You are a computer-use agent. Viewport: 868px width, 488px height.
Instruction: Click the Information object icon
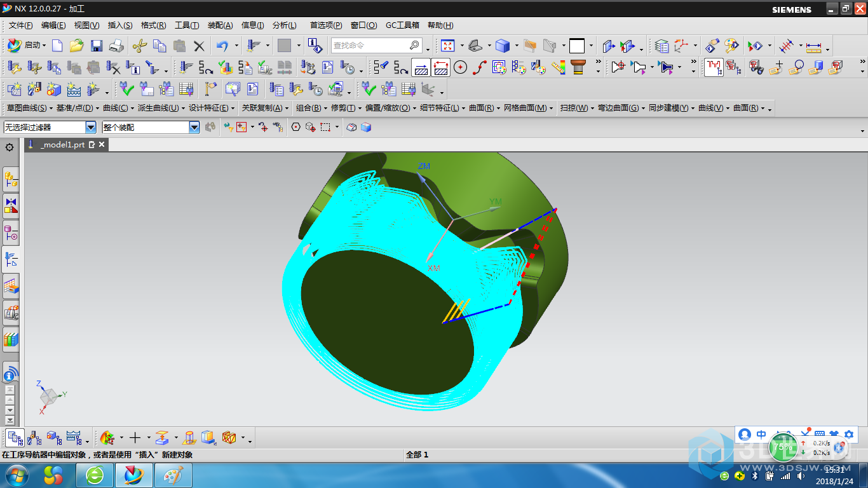tap(315, 46)
